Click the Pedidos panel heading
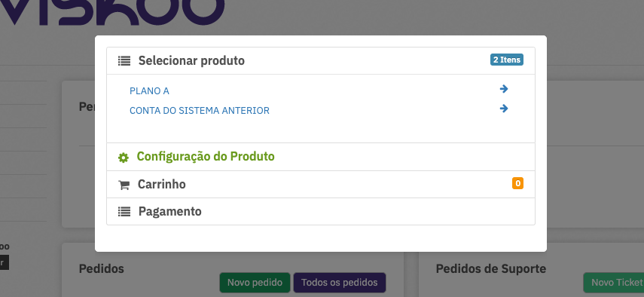644x297 pixels. tap(102, 269)
